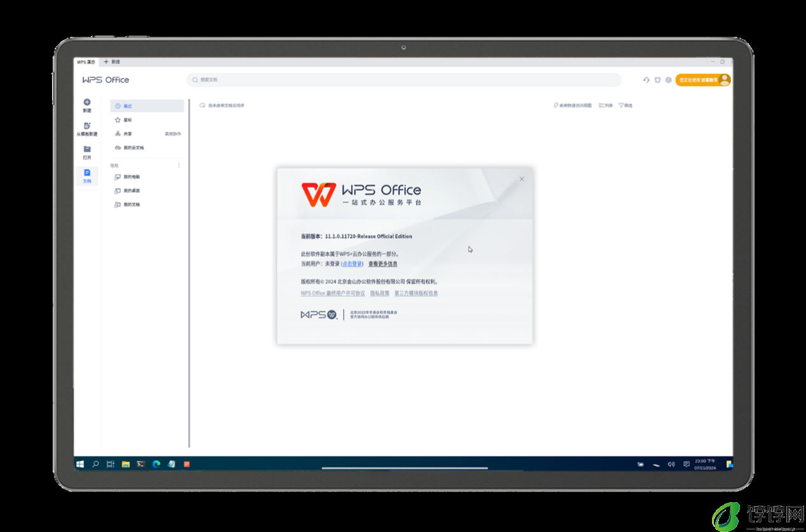Click the + 新建 tab button
Viewport: 806px width, 532px height.
click(112, 62)
